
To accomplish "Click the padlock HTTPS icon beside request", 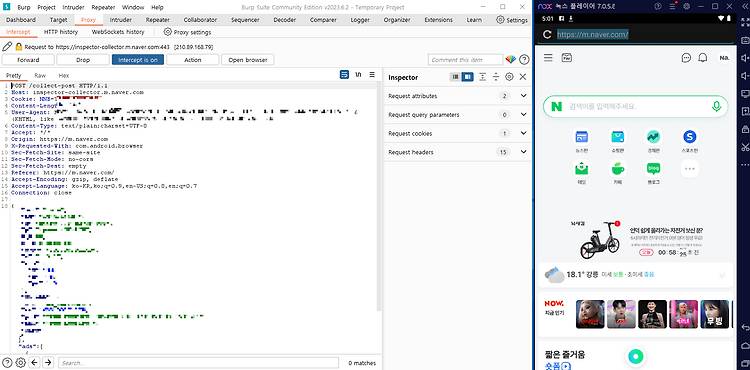I will pos(19,47).
